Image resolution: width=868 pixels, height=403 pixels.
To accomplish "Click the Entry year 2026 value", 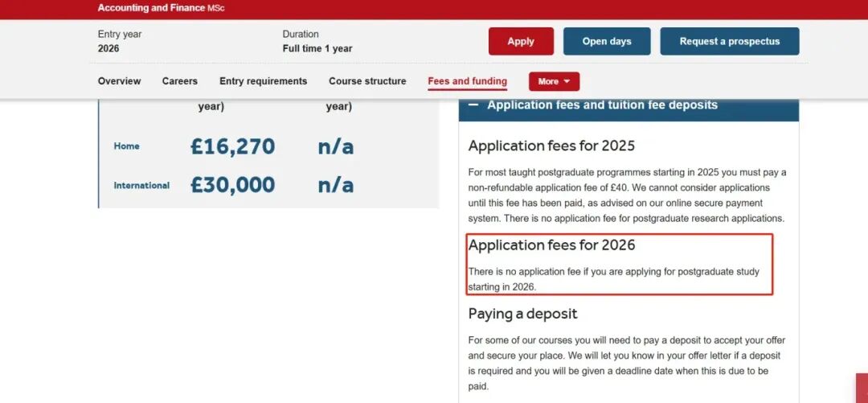I will (108, 48).
